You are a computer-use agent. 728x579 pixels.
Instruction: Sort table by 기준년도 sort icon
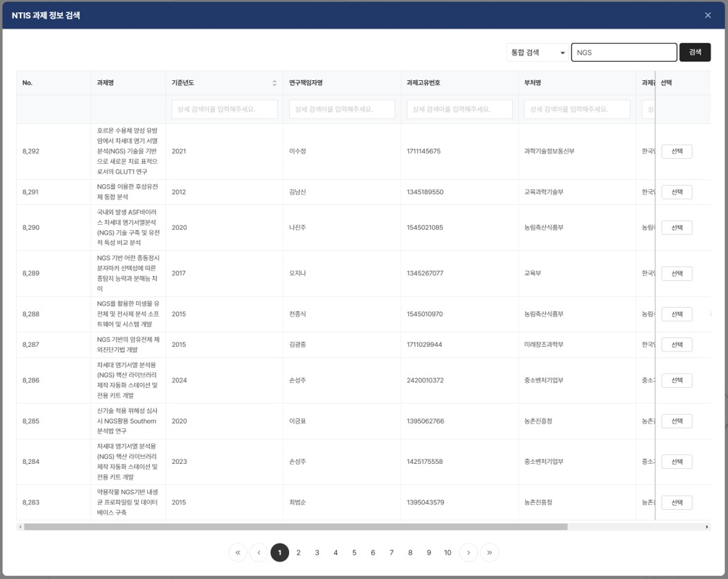tap(275, 83)
